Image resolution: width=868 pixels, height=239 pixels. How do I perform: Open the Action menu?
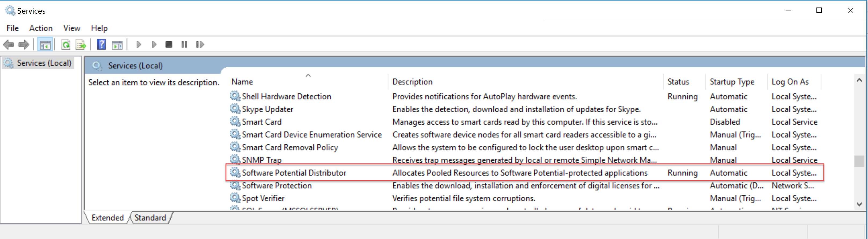[x=41, y=28]
